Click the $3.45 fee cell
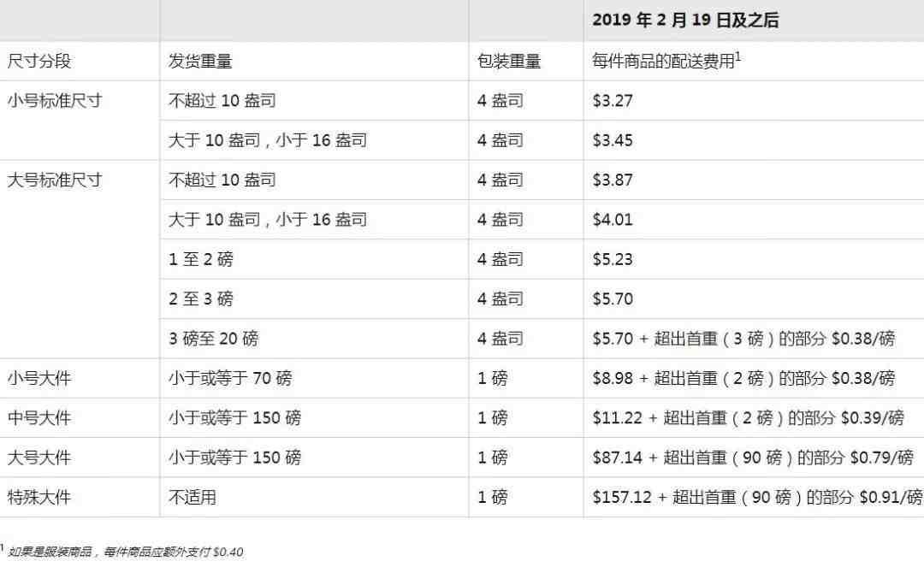The height and width of the screenshot is (567, 924). (x=613, y=140)
